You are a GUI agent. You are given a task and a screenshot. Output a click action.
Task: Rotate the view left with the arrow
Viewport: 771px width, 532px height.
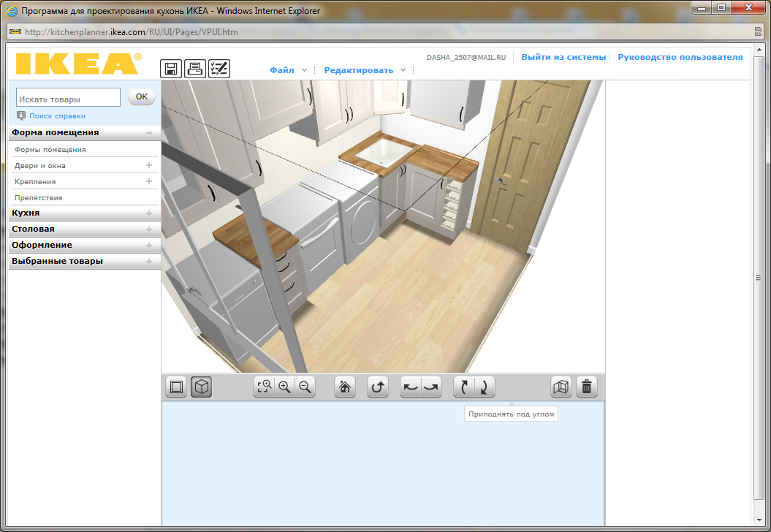[x=411, y=387]
